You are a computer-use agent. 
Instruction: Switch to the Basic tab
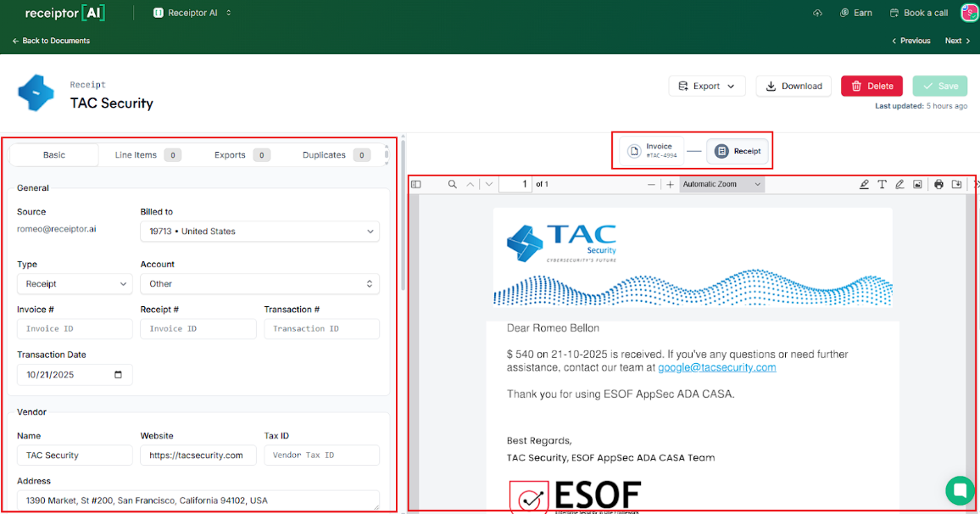54,155
